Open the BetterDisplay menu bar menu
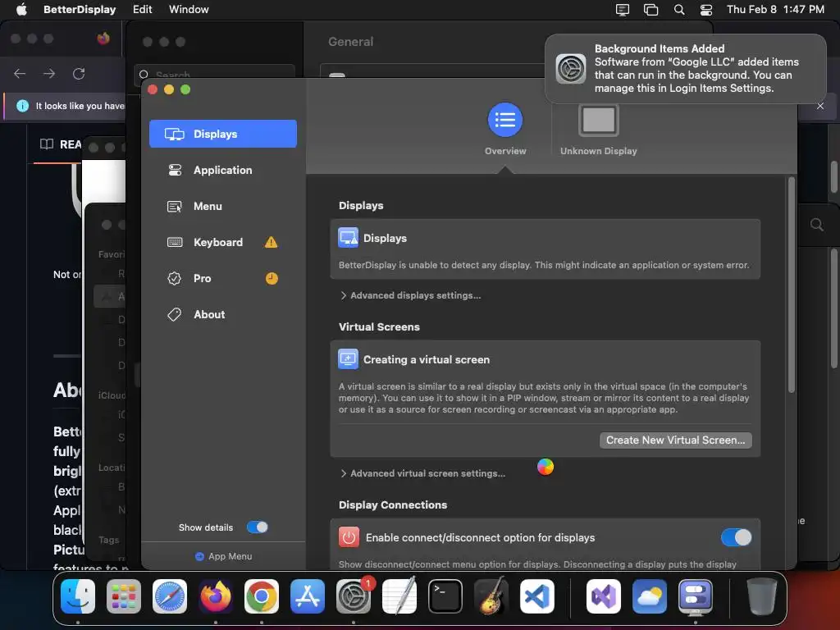 tap(80, 10)
